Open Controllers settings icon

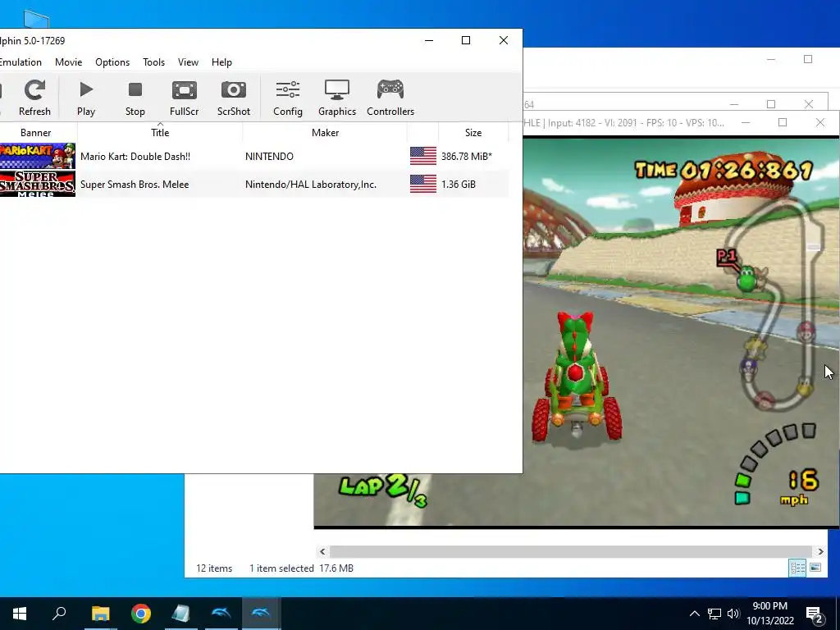coord(390,97)
